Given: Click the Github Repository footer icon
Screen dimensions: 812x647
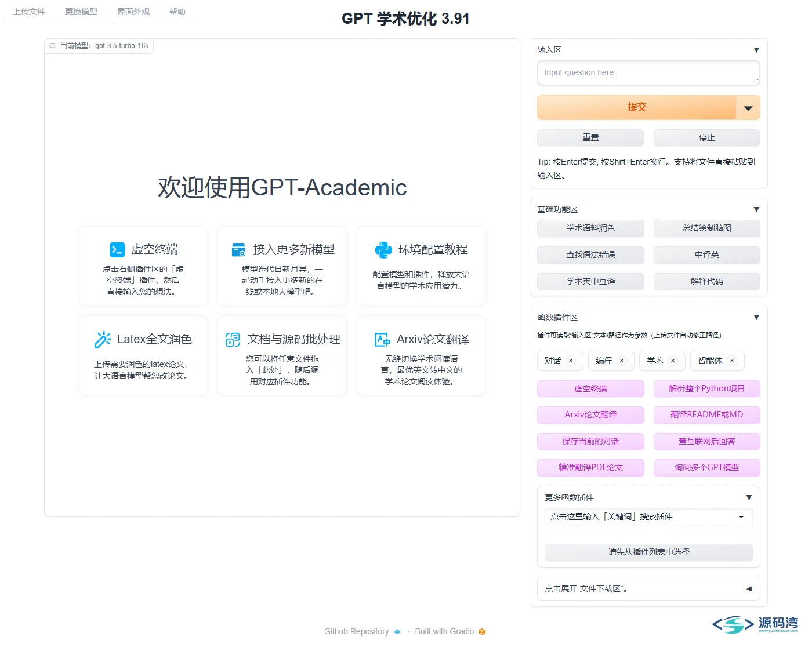Looking at the screenshot, I should click(x=397, y=632).
